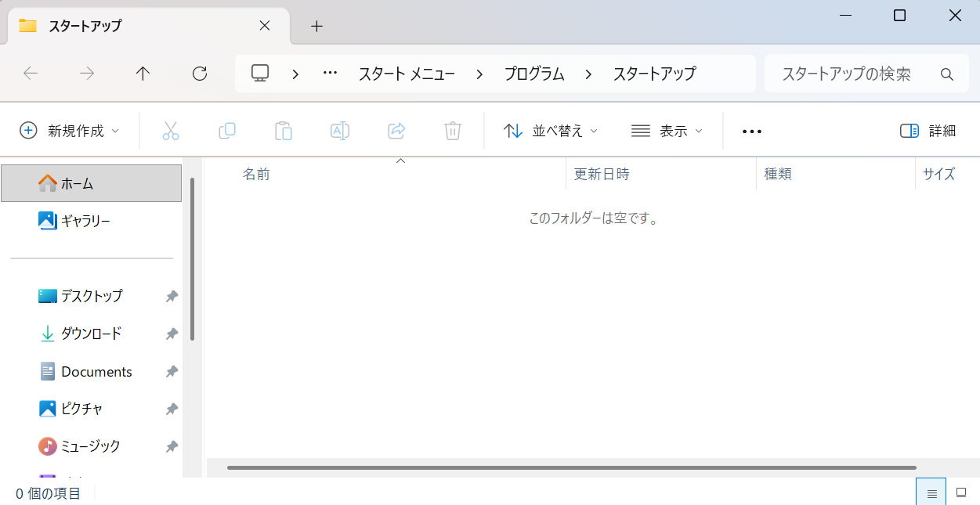Click the pin icon beside Documents
Viewport: 980px width, 505px height.
pyautogui.click(x=172, y=372)
